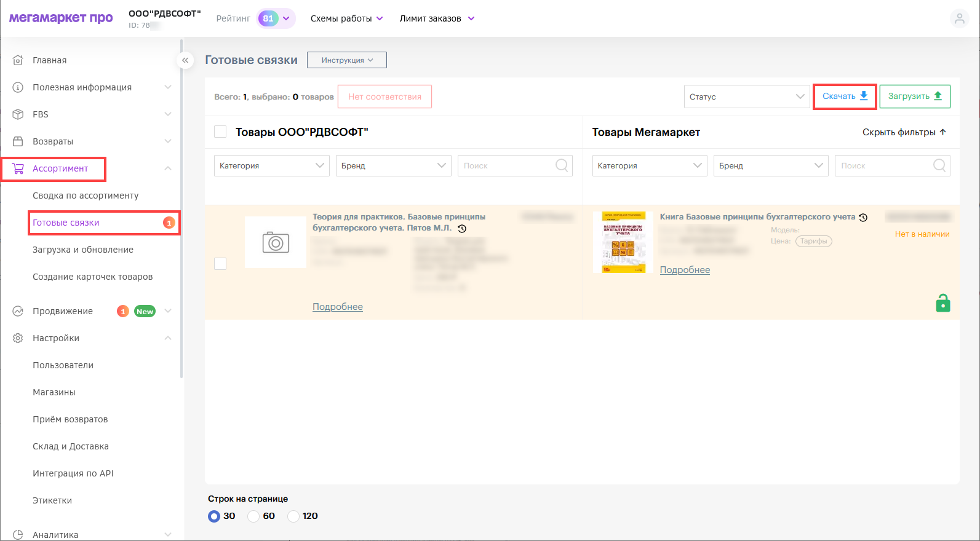Open Магазины settings page
This screenshot has height=541, width=980.
[x=54, y=392]
